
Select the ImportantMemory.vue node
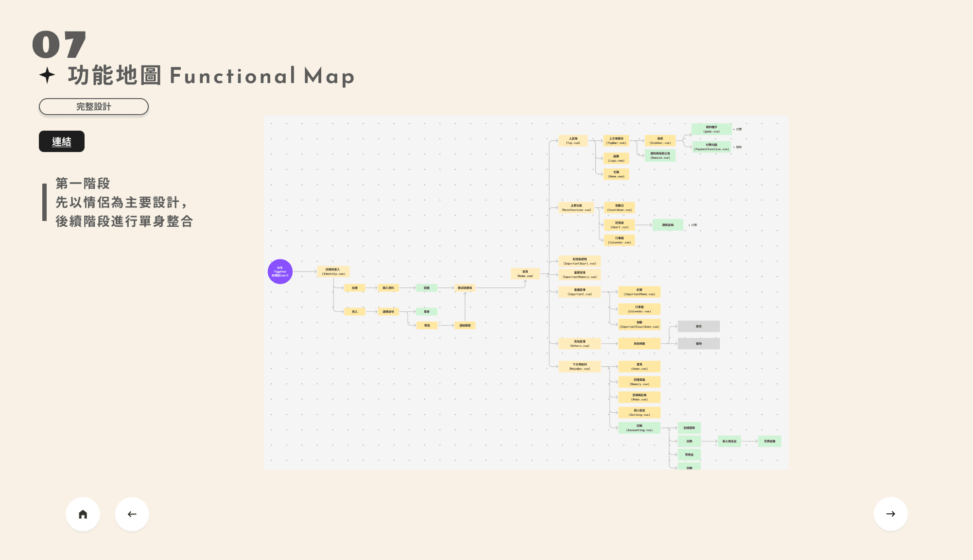pos(579,275)
